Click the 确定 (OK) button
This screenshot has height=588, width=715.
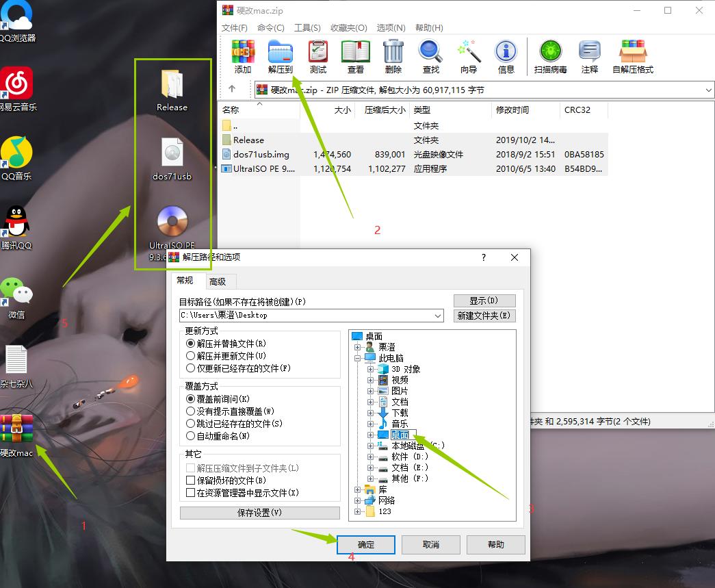pyautogui.click(x=365, y=544)
